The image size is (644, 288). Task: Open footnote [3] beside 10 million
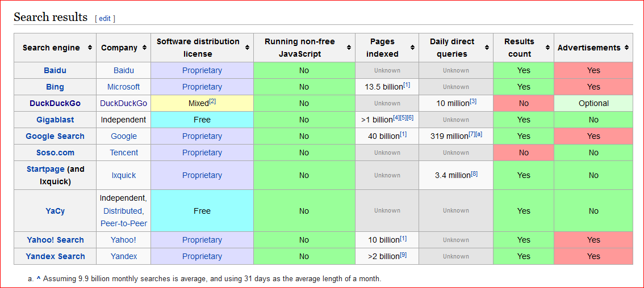(473, 101)
